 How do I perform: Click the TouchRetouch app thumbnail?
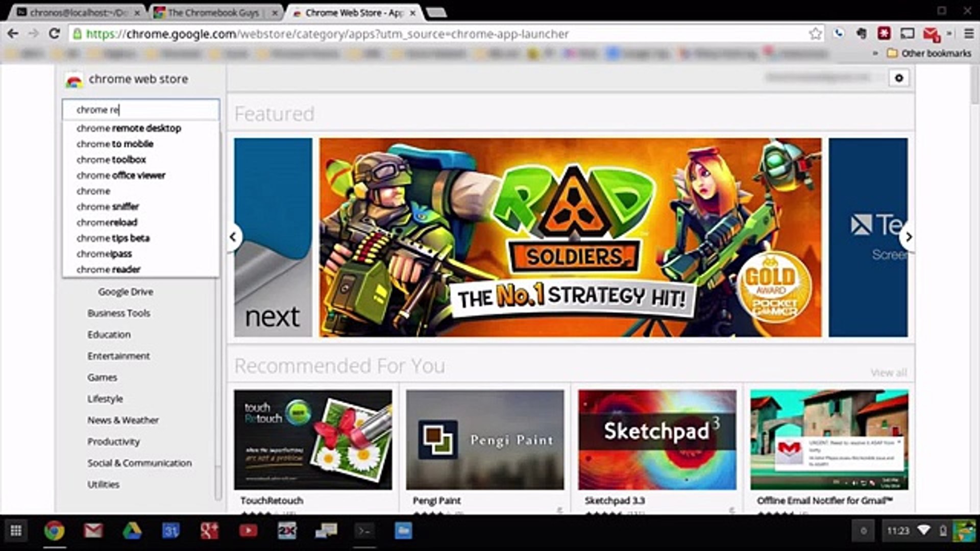pyautogui.click(x=312, y=439)
